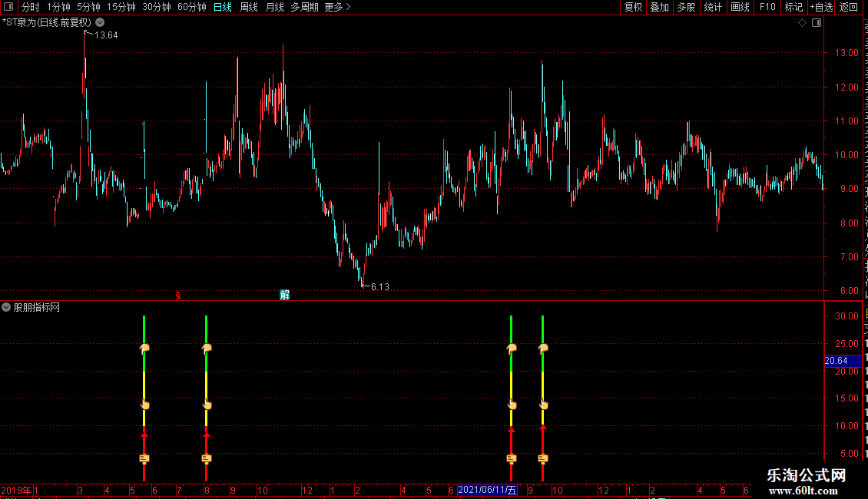Click upper hand icon on May 2019 signal
The height and width of the screenshot is (499, 868).
144,348
